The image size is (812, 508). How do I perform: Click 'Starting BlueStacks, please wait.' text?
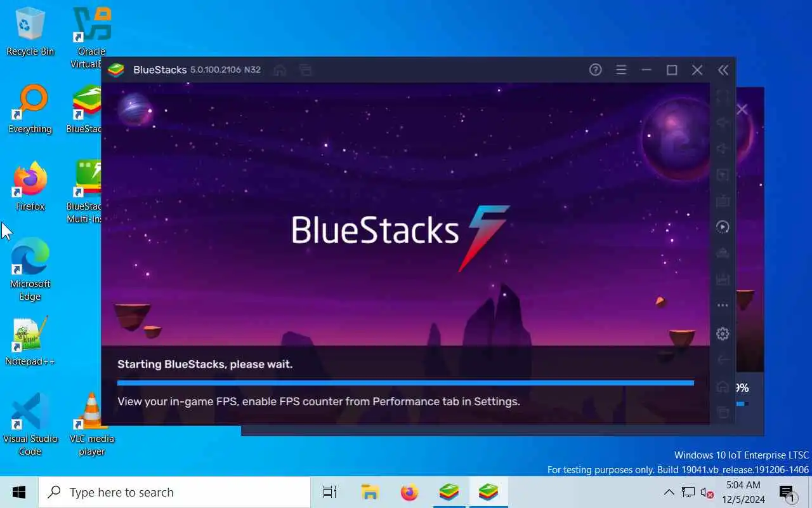click(205, 364)
